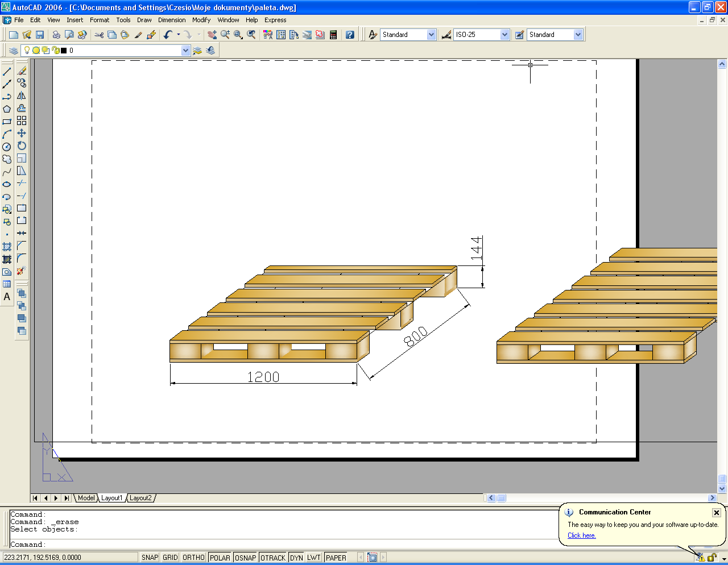The image size is (728, 565).
Task: Select the Line draw tool
Action: click(7, 72)
